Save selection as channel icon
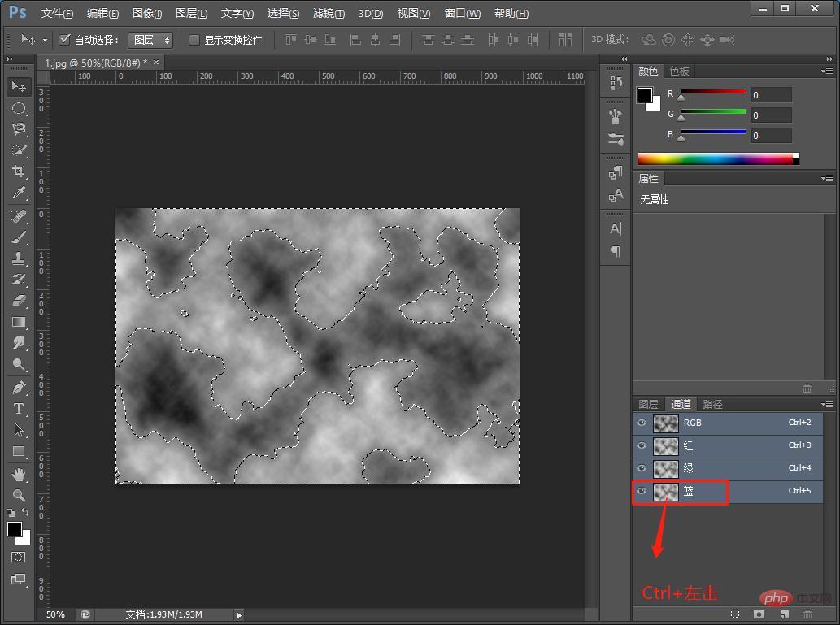 (x=759, y=614)
